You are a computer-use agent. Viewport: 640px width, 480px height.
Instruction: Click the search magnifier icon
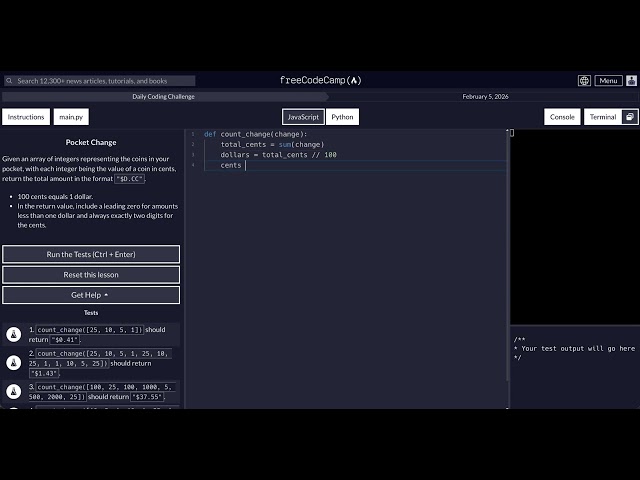(9, 81)
